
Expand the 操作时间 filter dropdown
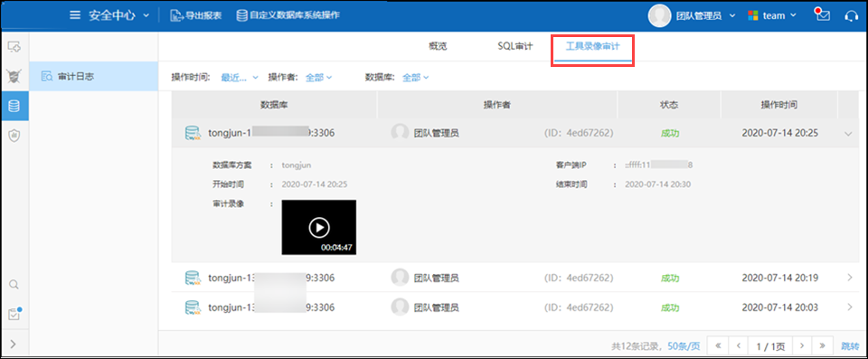tap(240, 78)
